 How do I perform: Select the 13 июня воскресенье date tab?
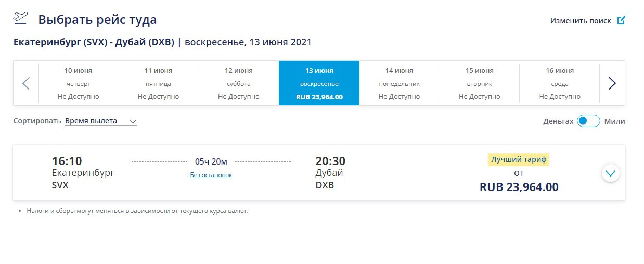[x=319, y=83]
